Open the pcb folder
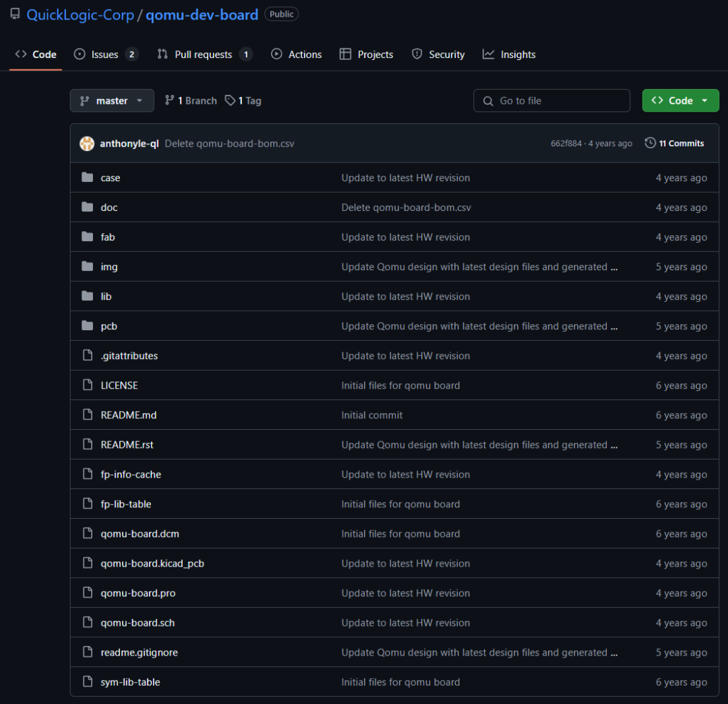This screenshot has width=728, height=704. (x=109, y=326)
